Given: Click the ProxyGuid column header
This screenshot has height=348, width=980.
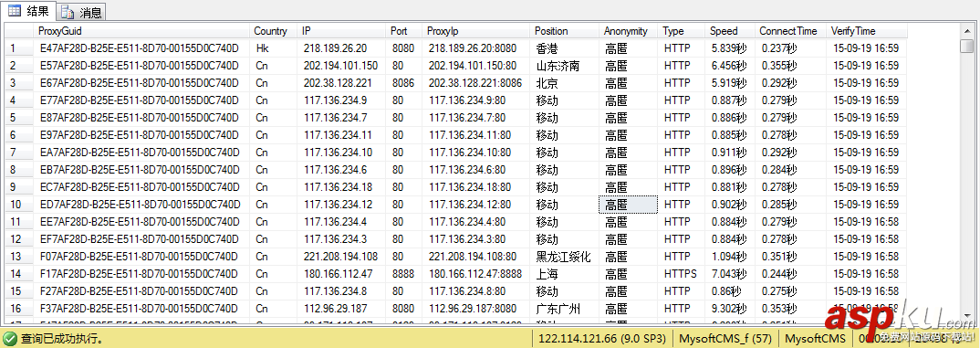Looking at the screenshot, I should tap(141, 31).
